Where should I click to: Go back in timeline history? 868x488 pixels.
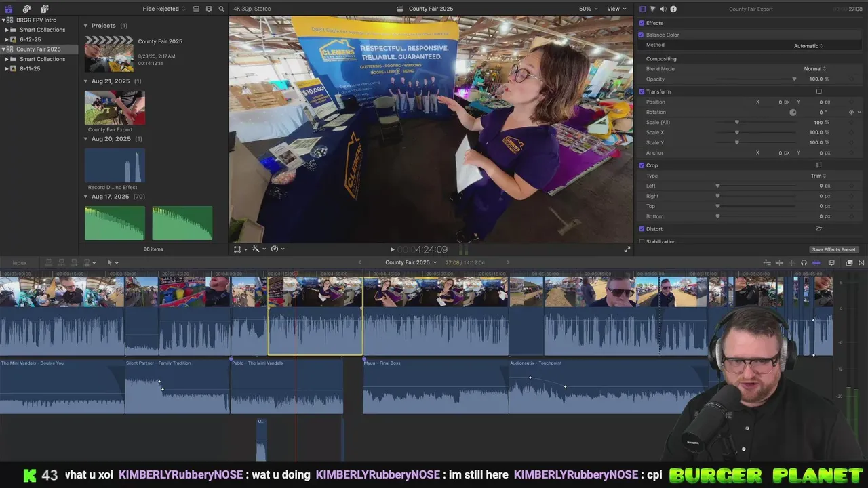[359, 262]
